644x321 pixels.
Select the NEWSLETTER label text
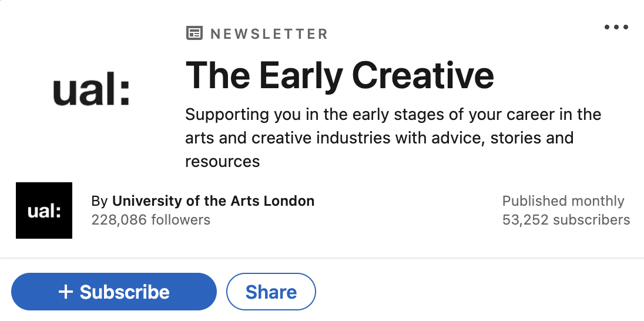[269, 34]
